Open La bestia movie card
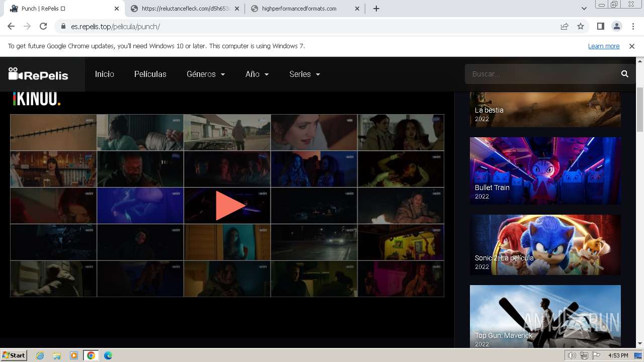The height and width of the screenshot is (362, 644). [x=545, y=109]
